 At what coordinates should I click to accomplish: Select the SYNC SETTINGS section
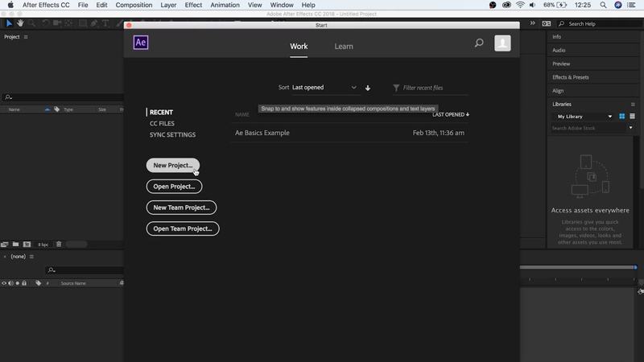(172, 134)
